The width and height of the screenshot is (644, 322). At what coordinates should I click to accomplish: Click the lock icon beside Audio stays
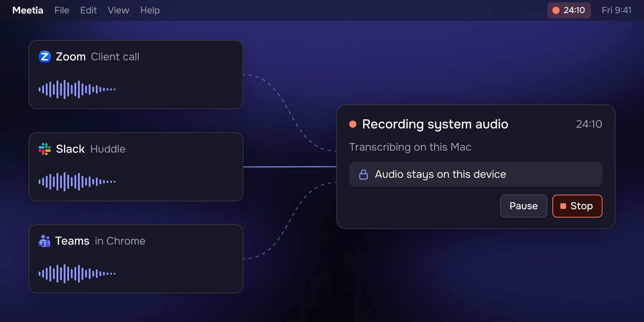(364, 174)
